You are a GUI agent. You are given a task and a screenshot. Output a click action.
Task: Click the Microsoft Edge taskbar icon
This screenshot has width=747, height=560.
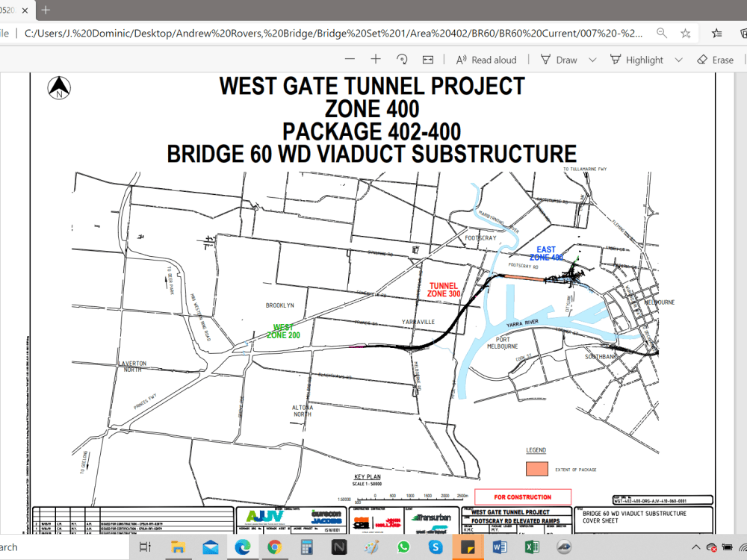coord(243,547)
